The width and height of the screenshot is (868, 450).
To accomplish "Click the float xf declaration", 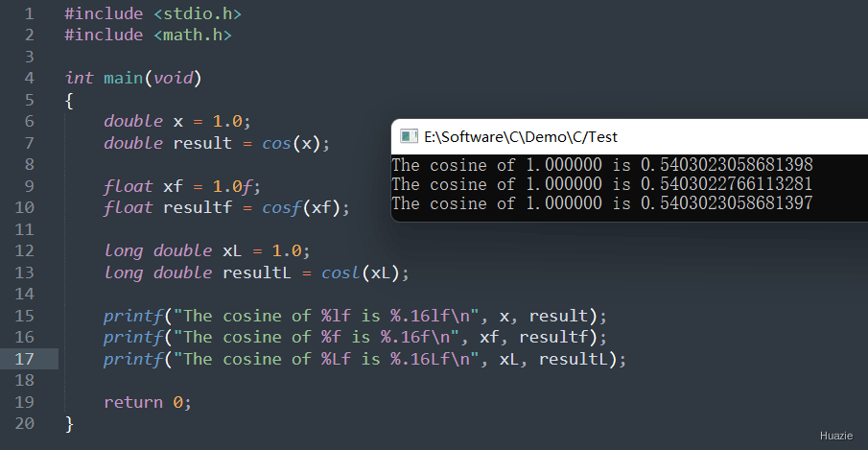I will (182, 186).
